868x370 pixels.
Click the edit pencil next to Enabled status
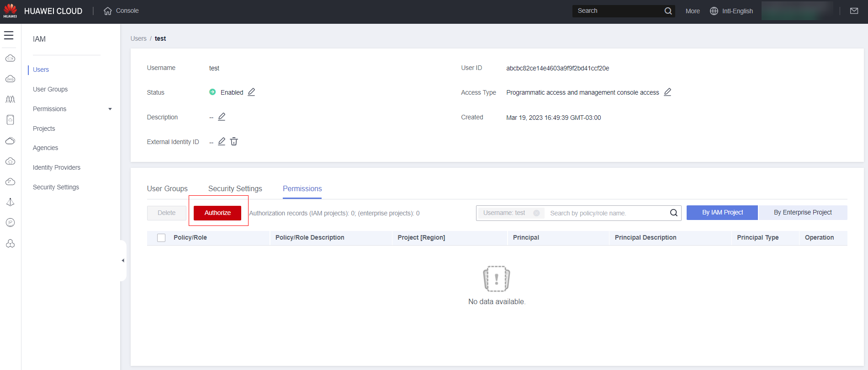251,92
